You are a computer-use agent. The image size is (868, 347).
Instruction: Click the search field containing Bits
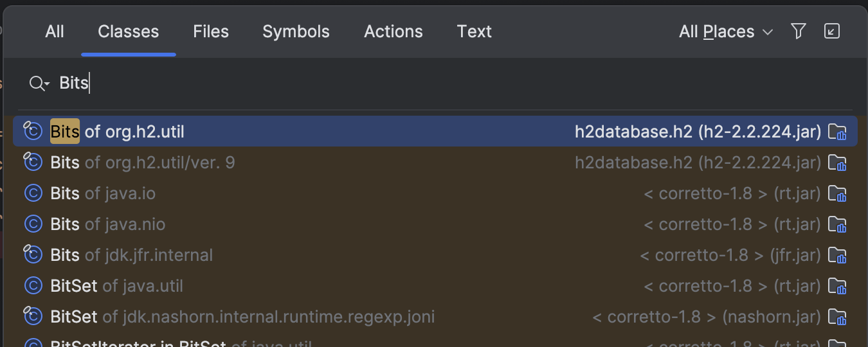tap(386, 84)
